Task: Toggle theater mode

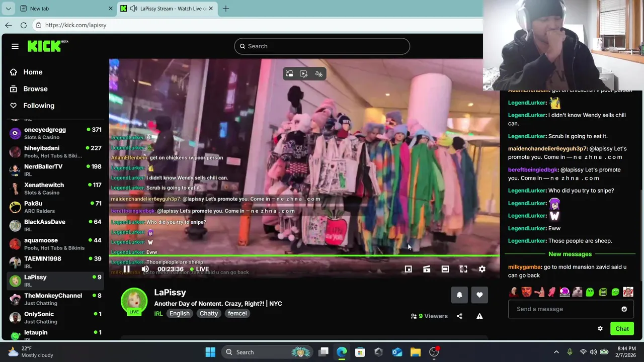Action: pyautogui.click(x=445, y=269)
